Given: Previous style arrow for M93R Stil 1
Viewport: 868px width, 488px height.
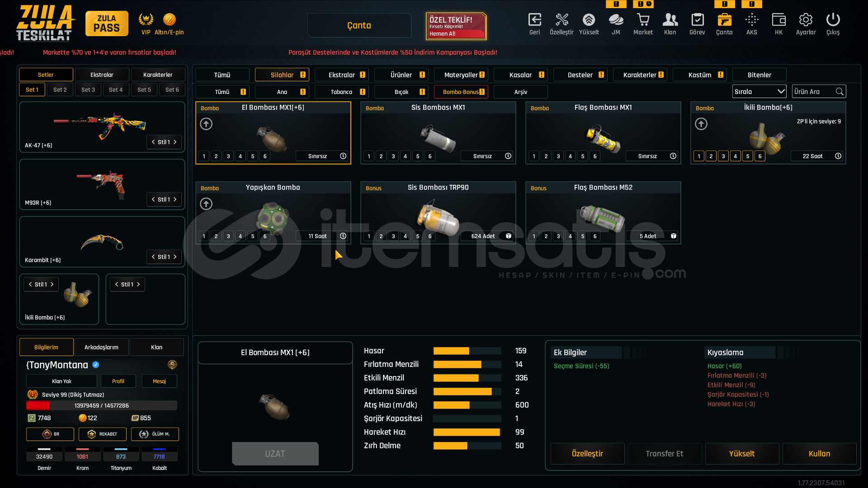Looking at the screenshot, I should tap(153, 199).
